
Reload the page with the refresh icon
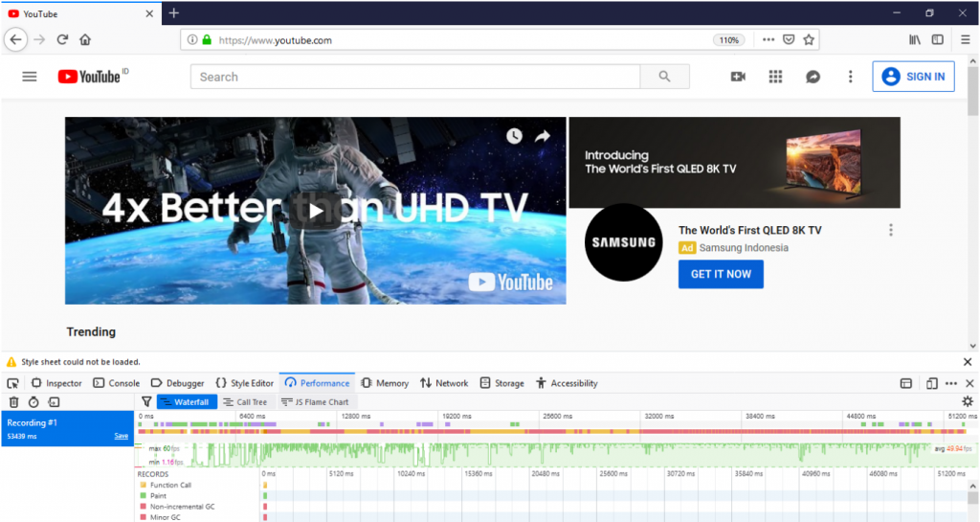coord(62,39)
